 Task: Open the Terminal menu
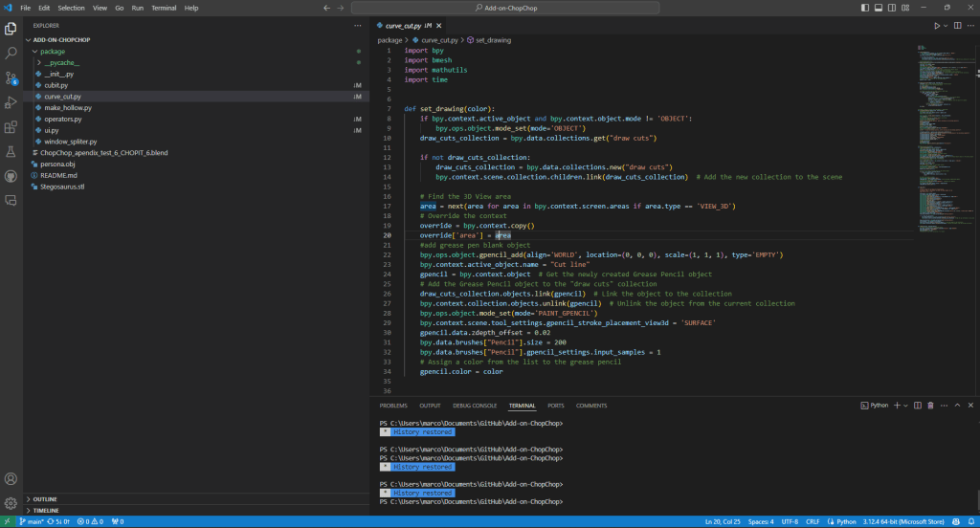165,8
